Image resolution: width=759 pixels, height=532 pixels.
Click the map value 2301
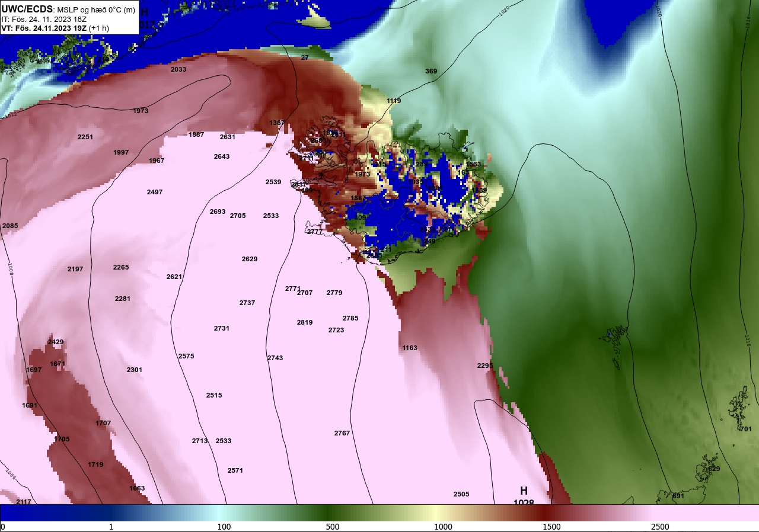click(x=135, y=370)
